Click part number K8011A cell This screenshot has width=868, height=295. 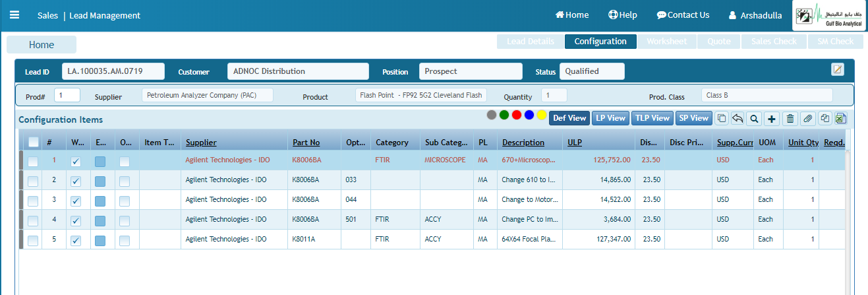click(314, 239)
